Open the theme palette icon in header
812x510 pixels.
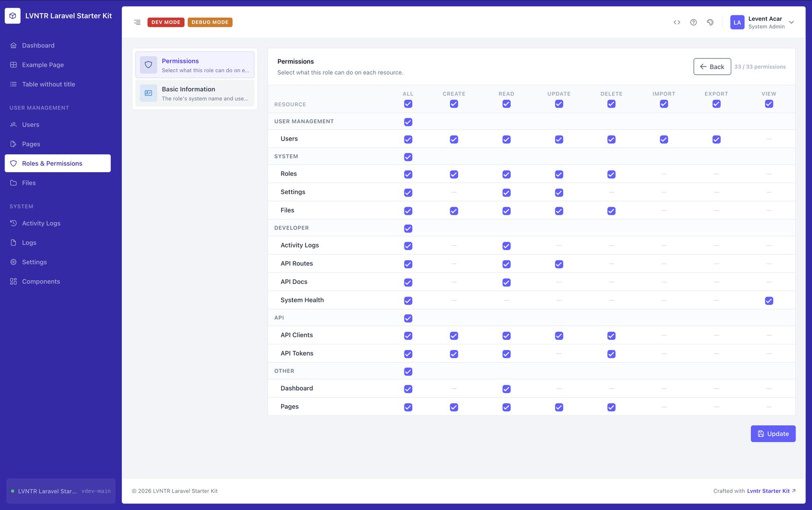coord(710,22)
